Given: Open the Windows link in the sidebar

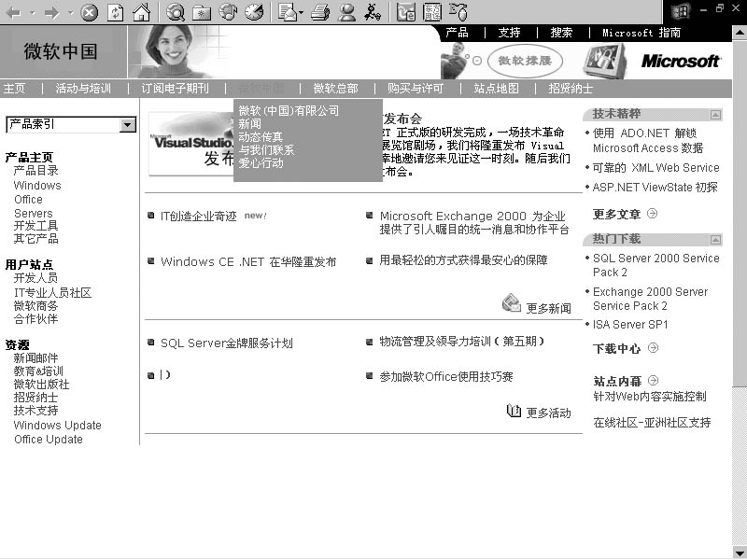Looking at the screenshot, I should 37,186.
